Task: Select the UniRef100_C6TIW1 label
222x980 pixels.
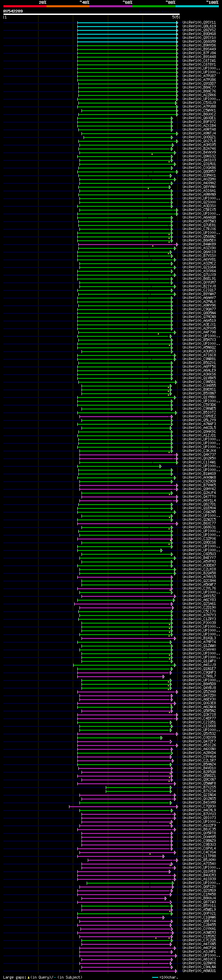Action: pyautogui.click(x=199, y=60)
